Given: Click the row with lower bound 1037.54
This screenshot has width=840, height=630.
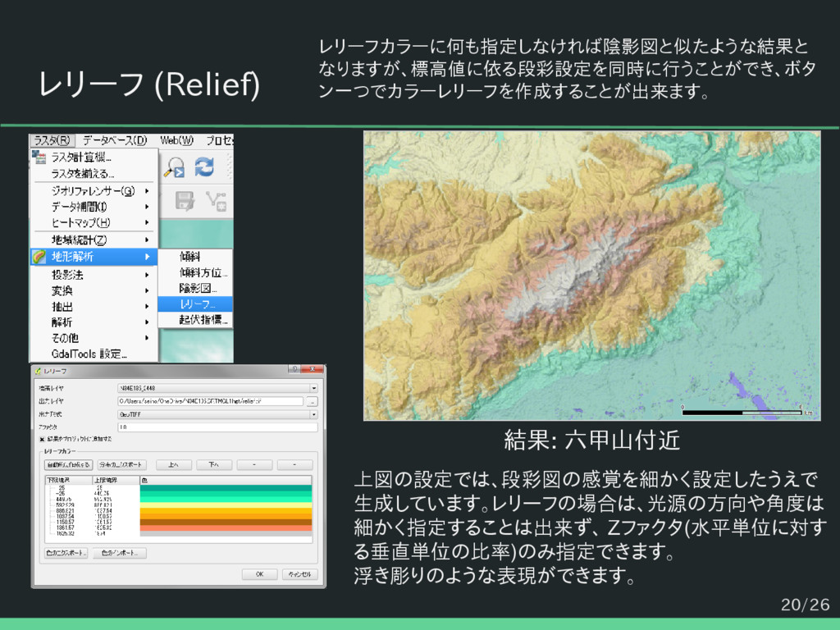Looking at the screenshot, I should (x=178, y=517).
